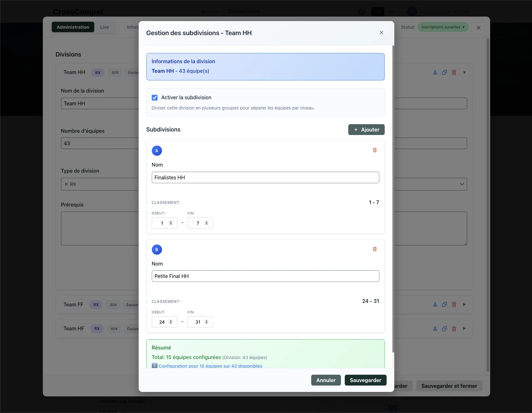The image size is (532, 413).
Task: Click the modal's vertical scrollbar
Action: click(393, 198)
